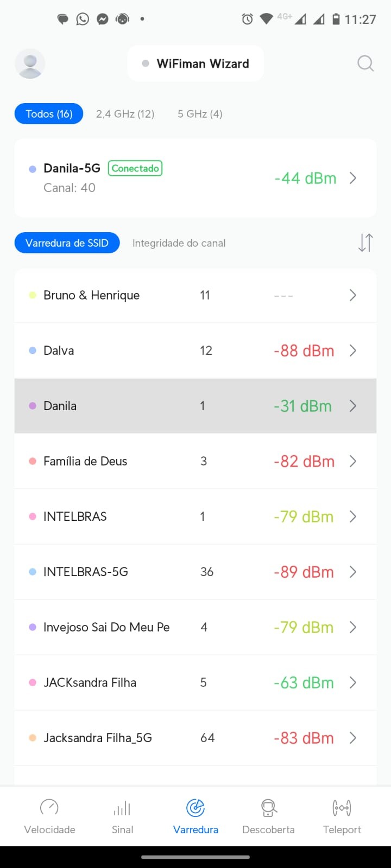Open chevron for Dalva network
This screenshot has width=391, height=868.
pos(353,350)
